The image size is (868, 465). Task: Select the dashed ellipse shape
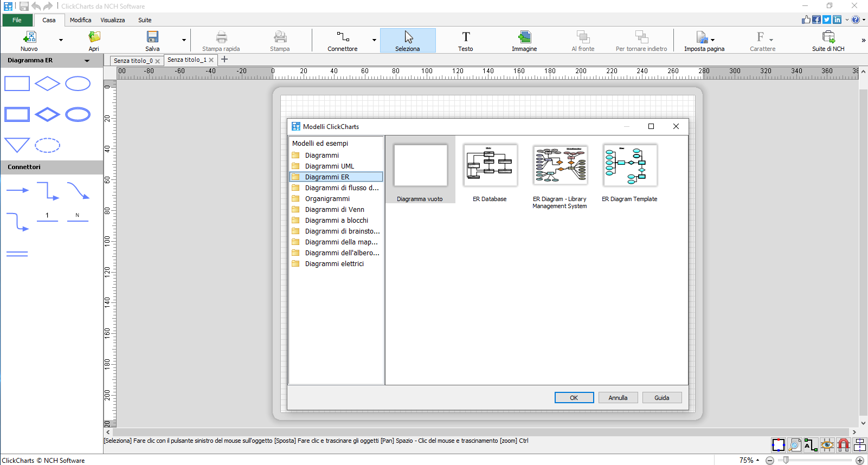[x=47, y=145]
